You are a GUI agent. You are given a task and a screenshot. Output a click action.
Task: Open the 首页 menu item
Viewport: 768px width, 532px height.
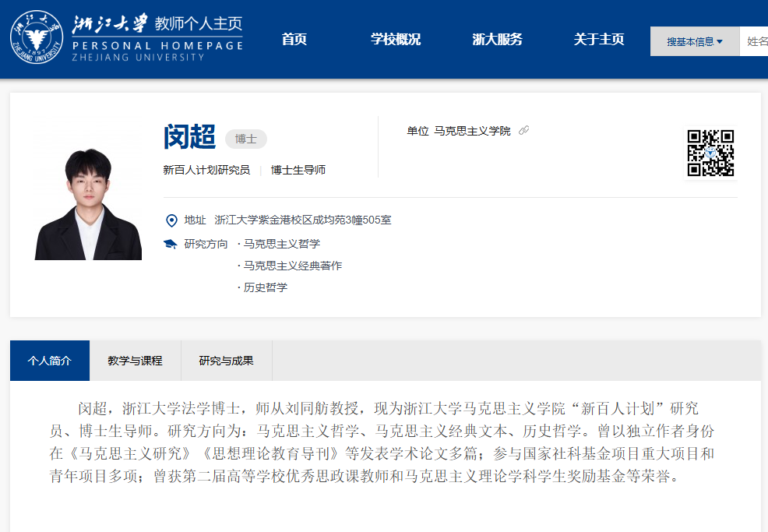[x=294, y=39]
